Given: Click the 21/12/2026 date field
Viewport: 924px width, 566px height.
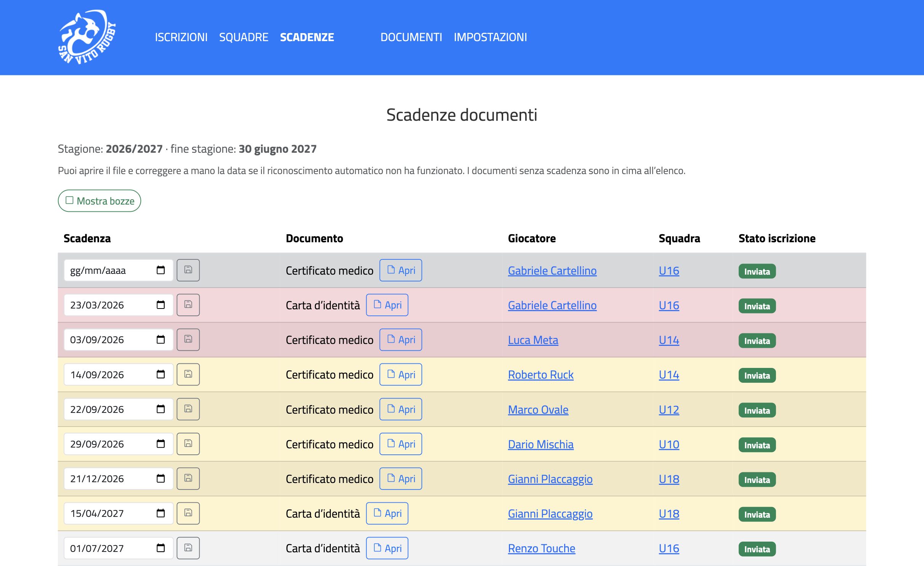Looking at the screenshot, I should tap(119, 478).
